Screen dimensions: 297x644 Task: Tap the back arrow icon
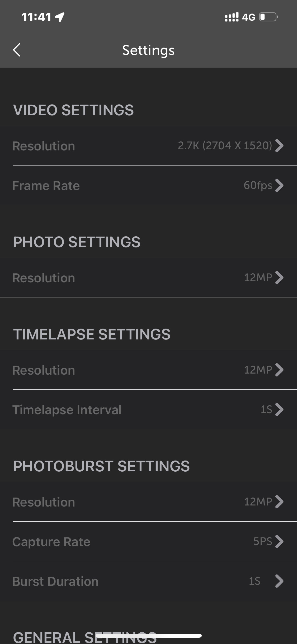coord(17,50)
